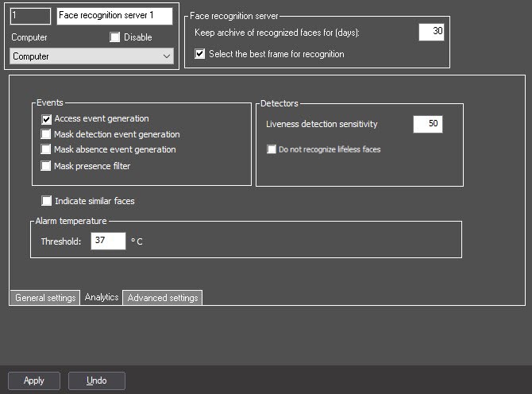Click the Apply button
Viewport: 532px width, 394px height.
coord(34,380)
